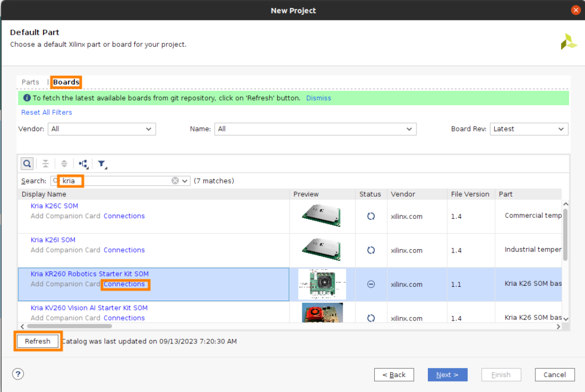Open the help question mark icon
Screen dimensions: 585x392
pyautogui.click(x=18, y=374)
